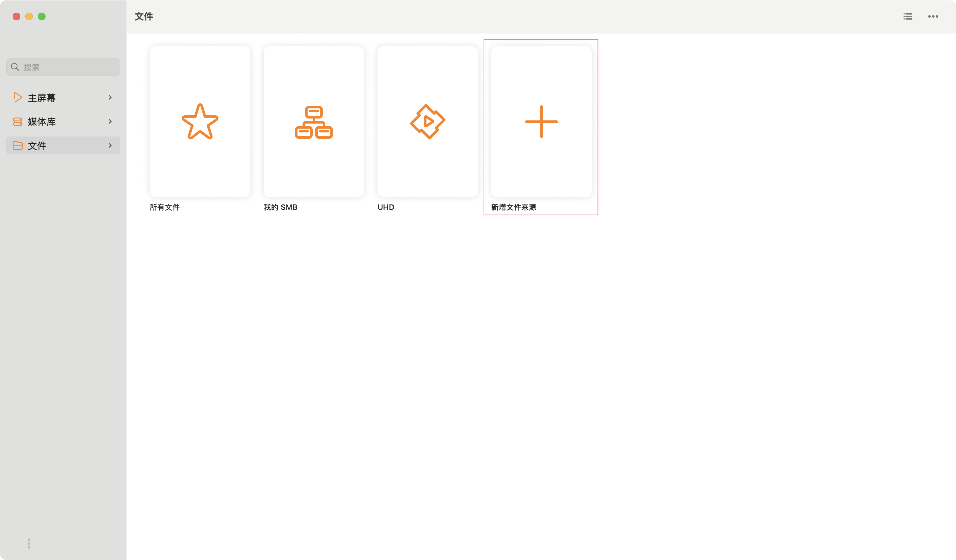Image resolution: width=956 pixels, height=560 pixels.
Task: Click the magnifier icon in search box
Action: (x=15, y=67)
